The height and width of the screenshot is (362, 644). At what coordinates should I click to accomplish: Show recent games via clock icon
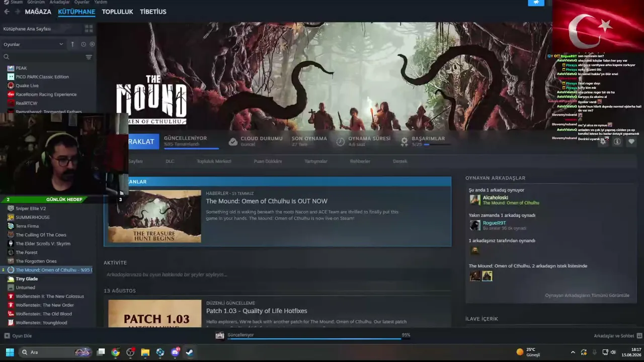(x=84, y=44)
